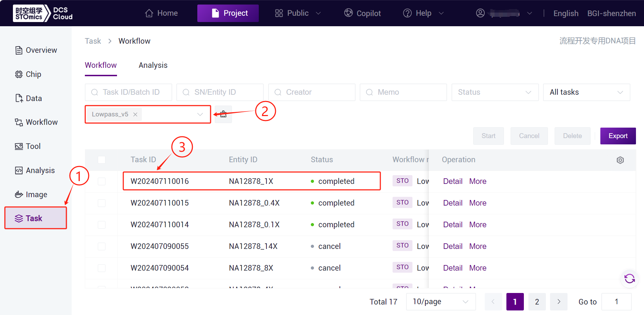Image resolution: width=644 pixels, height=315 pixels.
Task: Click the STO tag in NA12878_1X row
Action: [x=402, y=181]
